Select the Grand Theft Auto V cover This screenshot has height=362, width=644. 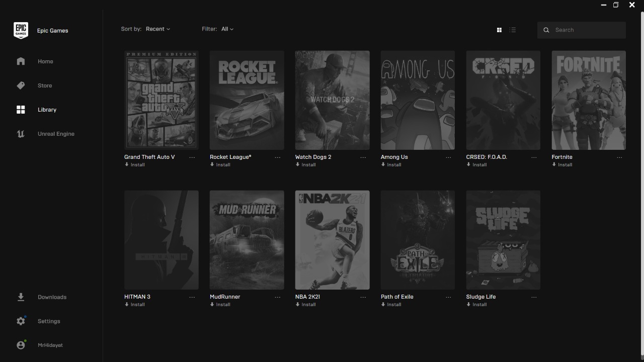[162, 100]
